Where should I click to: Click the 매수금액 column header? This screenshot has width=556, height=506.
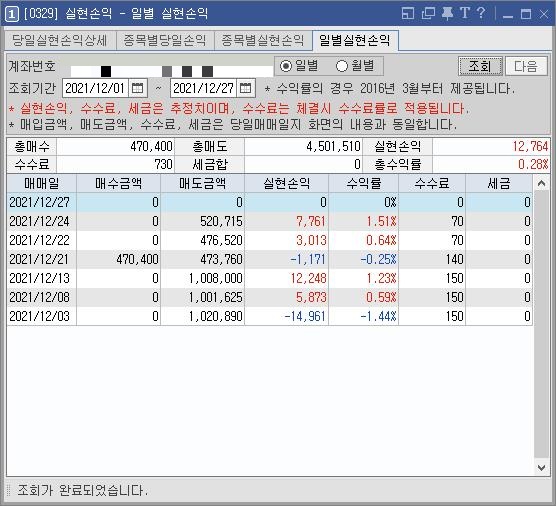point(118,183)
